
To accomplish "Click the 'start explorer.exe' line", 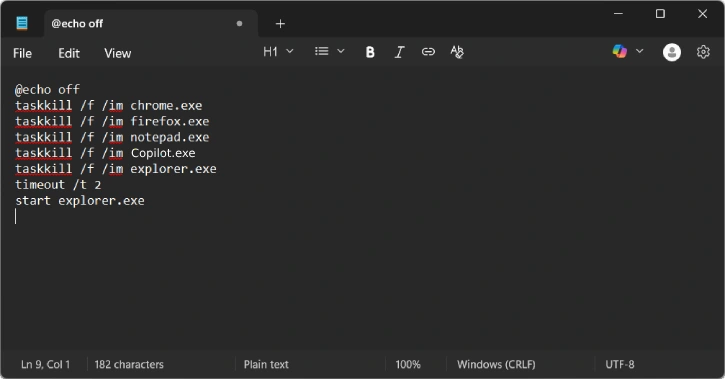I will click(x=80, y=201).
